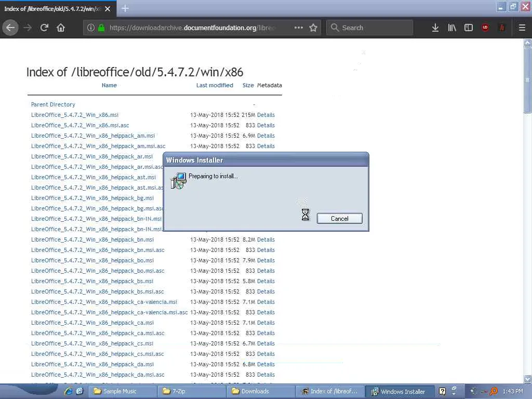Open helppack_da.msi.asc file link
The height and width of the screenshot is (399, 532).
tap(98, 375)
